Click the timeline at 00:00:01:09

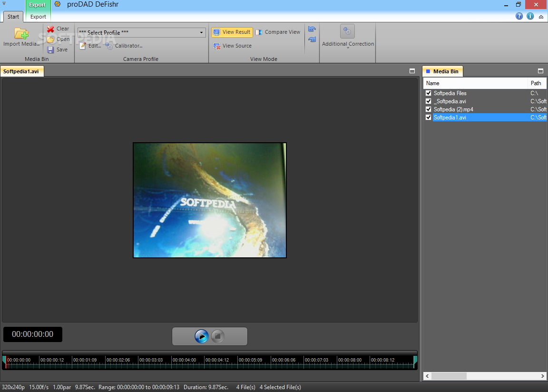pyautogui.click(x=85, y=360)
